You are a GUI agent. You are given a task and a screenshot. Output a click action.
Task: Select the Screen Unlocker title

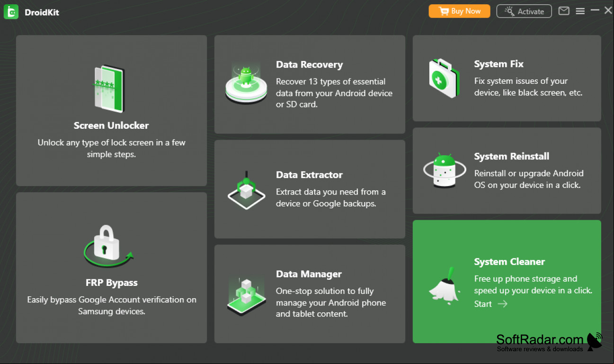(x=111, y=125)
